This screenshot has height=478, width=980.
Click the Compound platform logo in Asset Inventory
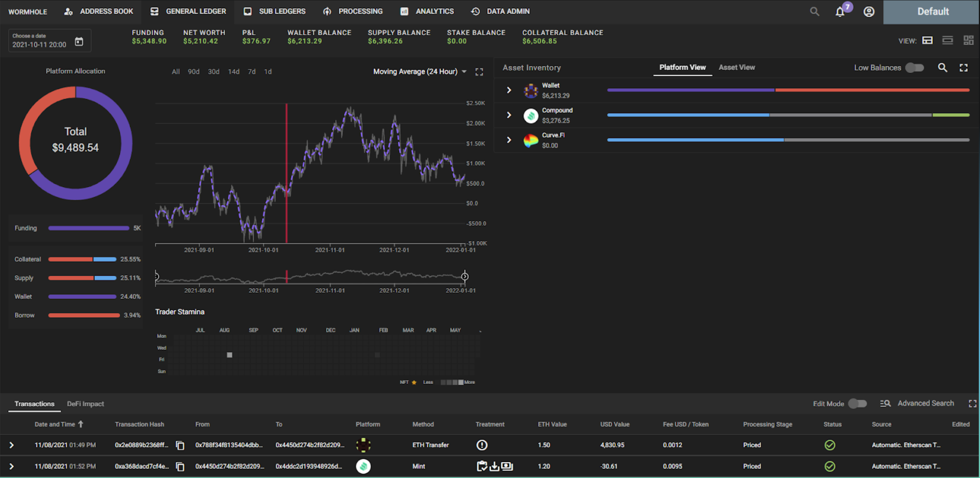531,116
